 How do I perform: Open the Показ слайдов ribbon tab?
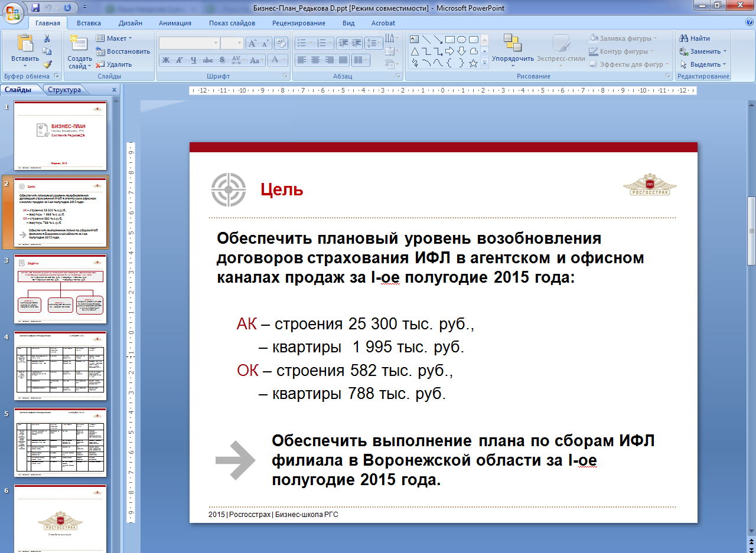pos(232,23)
